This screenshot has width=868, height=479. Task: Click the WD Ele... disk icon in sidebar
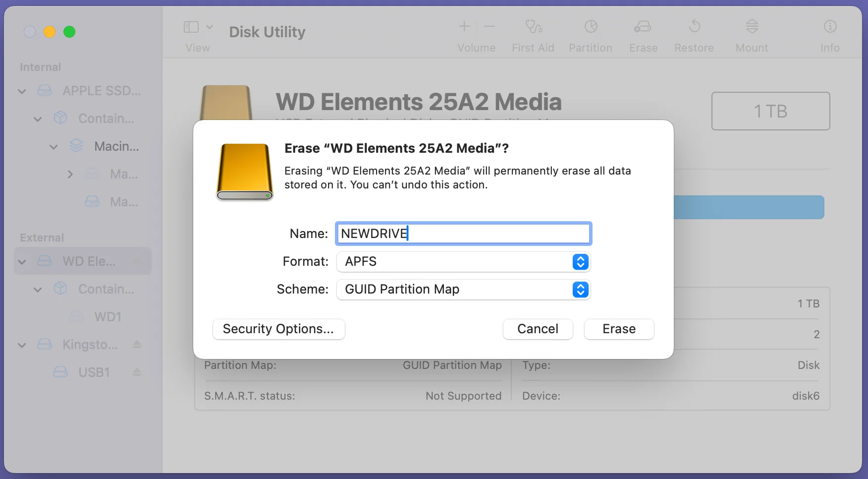point(45,261)
